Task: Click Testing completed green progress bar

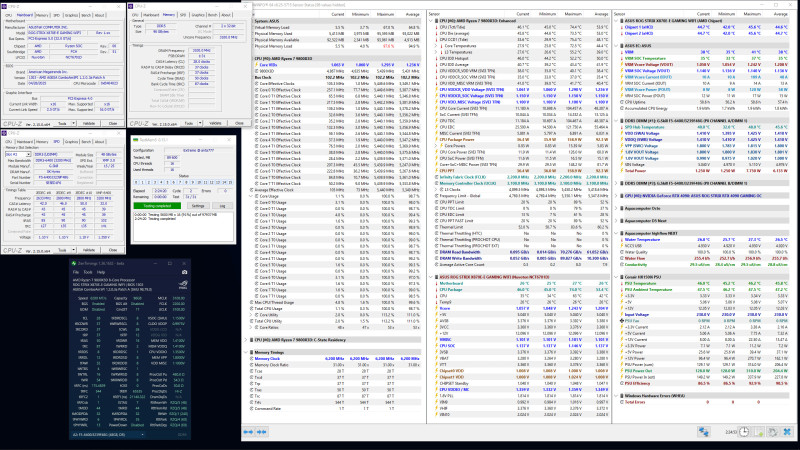Action: 157,206
